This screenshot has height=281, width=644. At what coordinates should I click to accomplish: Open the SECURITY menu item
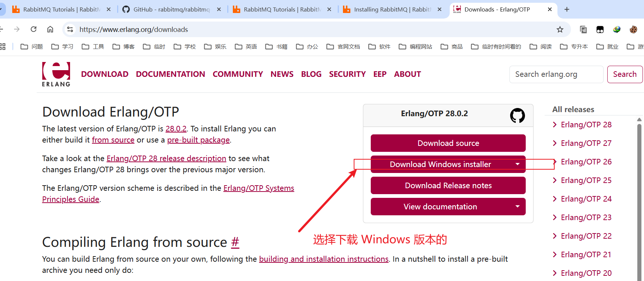coord(347,74)
